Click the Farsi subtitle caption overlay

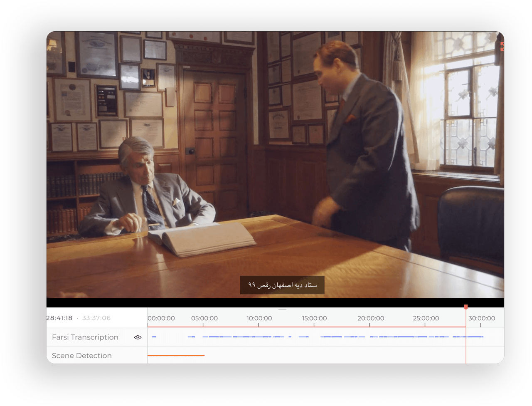coord(282,285)
